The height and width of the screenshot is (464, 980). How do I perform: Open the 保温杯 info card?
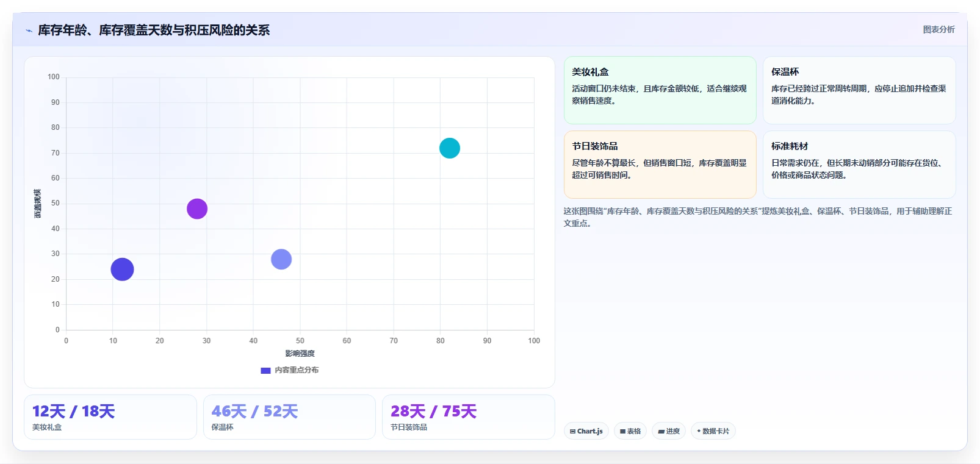coord(859,90)
